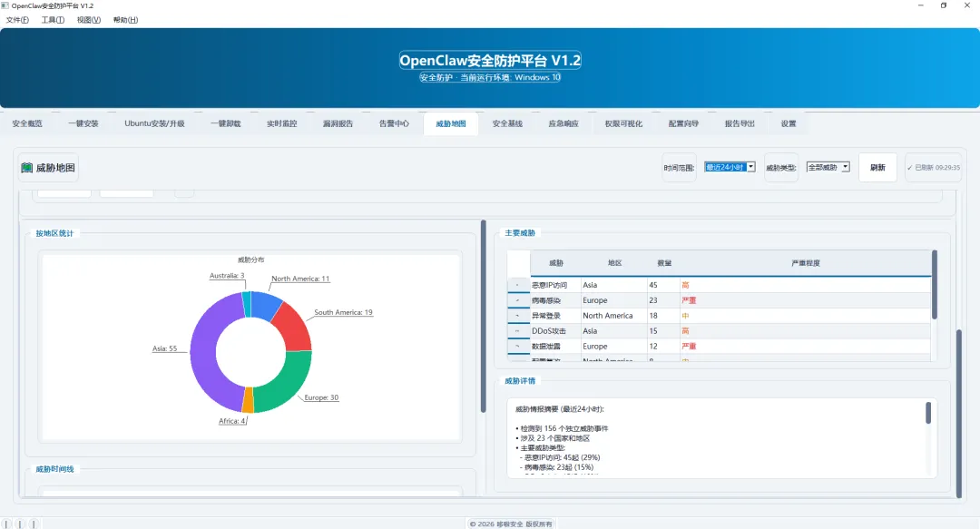Switch to the 应急响应 tab
The height and width of the screenshot is (529, 980).
tap(563, 123)
